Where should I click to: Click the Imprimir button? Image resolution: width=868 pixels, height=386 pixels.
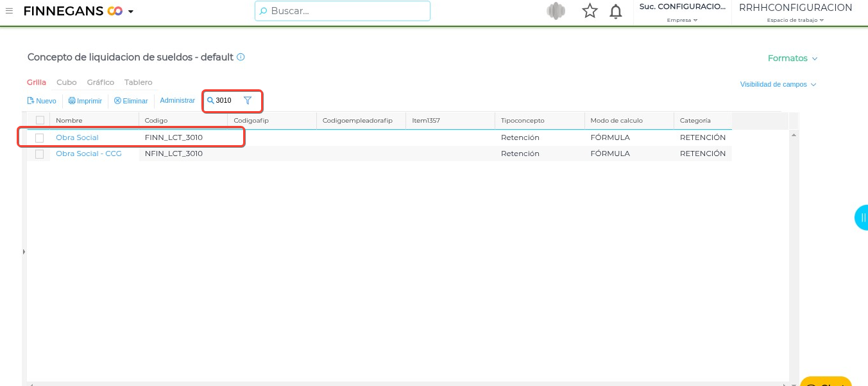pyautogui.click(x=85, y=101)
